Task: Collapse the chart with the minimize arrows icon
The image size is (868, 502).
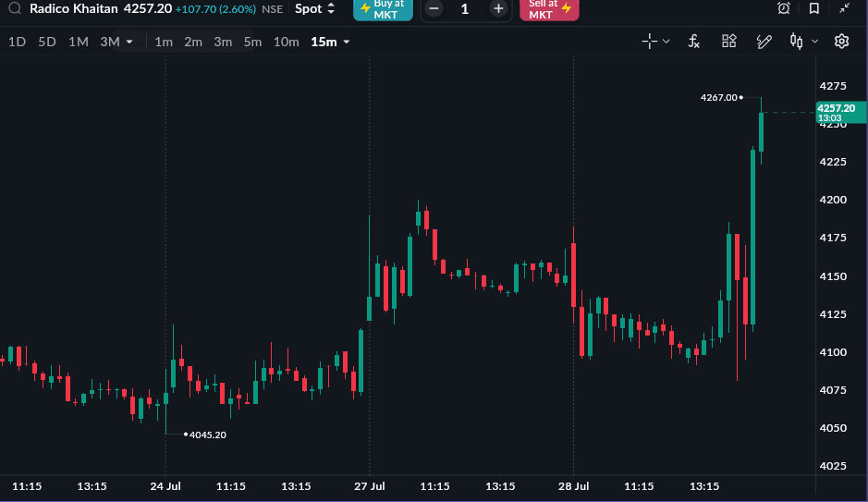Action: click(844, 8)
